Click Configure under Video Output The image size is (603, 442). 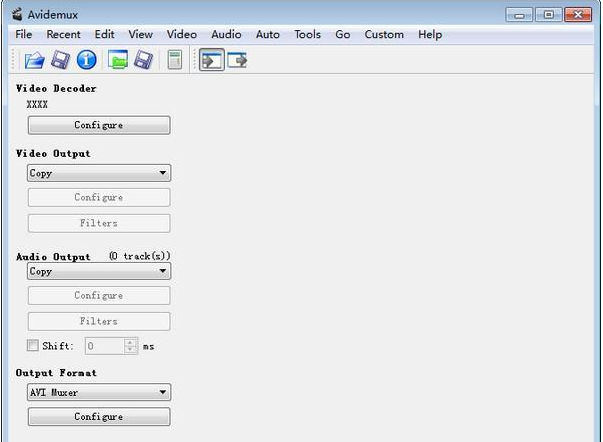(x=99, y=197)
